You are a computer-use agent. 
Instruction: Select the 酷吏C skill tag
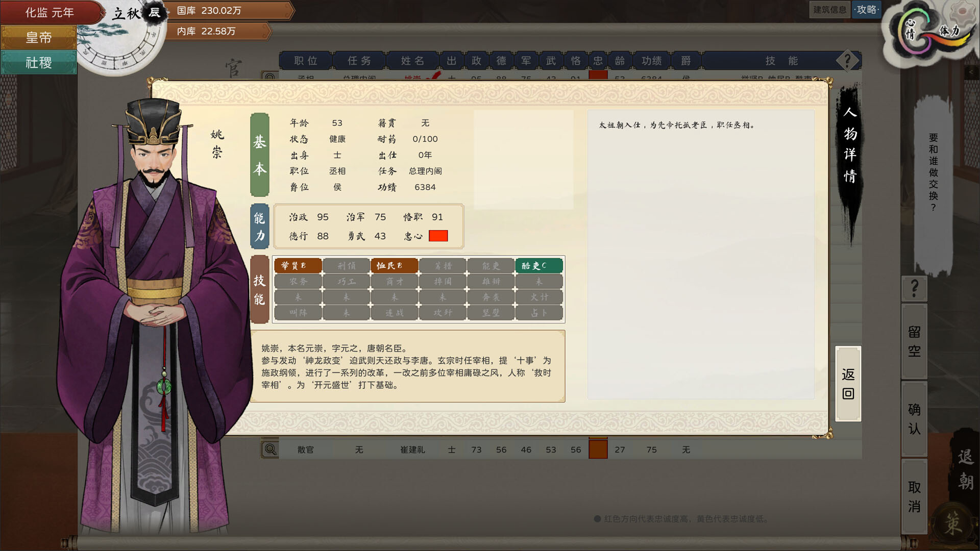pos(538,266)
